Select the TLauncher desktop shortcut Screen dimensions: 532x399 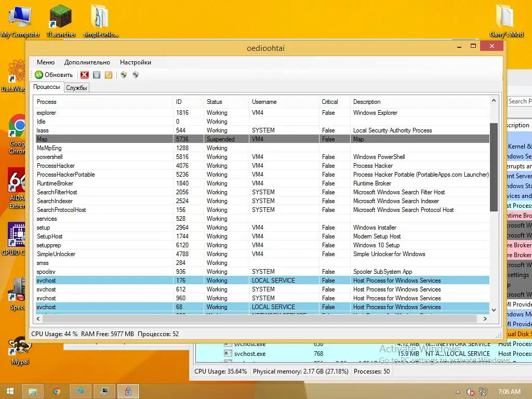(61, 21)
